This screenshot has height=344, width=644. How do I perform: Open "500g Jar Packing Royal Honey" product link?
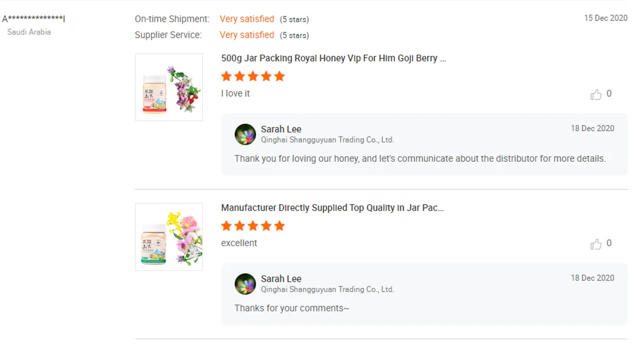tap(333, 58)
